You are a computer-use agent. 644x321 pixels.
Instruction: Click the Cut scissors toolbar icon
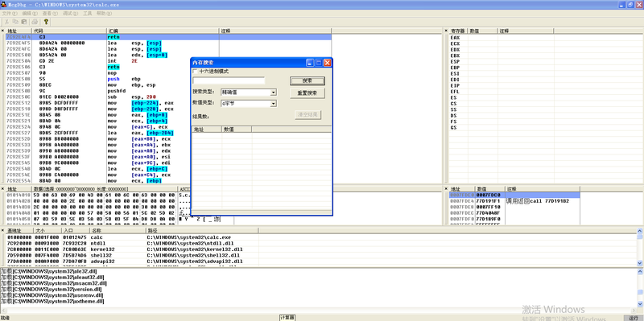click(7, 22)
